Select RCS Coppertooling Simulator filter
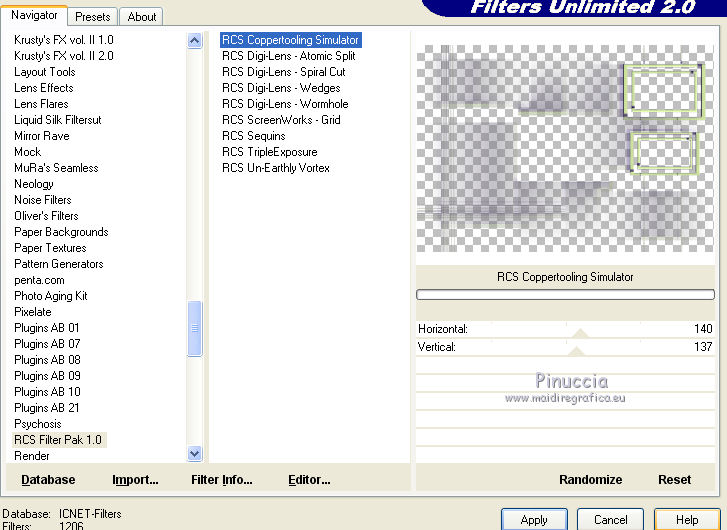727x530 pixels. [290, 40]
